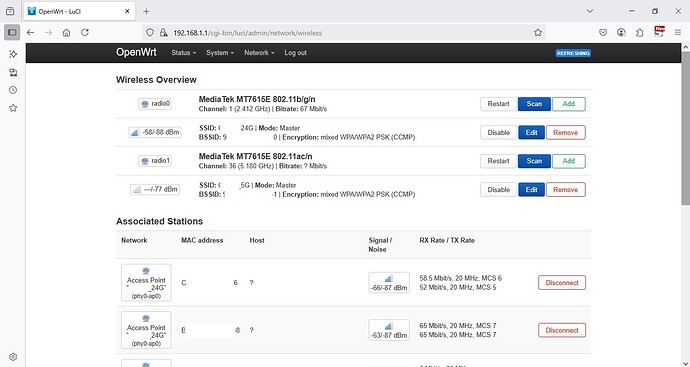Disable the 24G wireless network
The height and width of the screenshot is (367, 690).
pos(498,132)
